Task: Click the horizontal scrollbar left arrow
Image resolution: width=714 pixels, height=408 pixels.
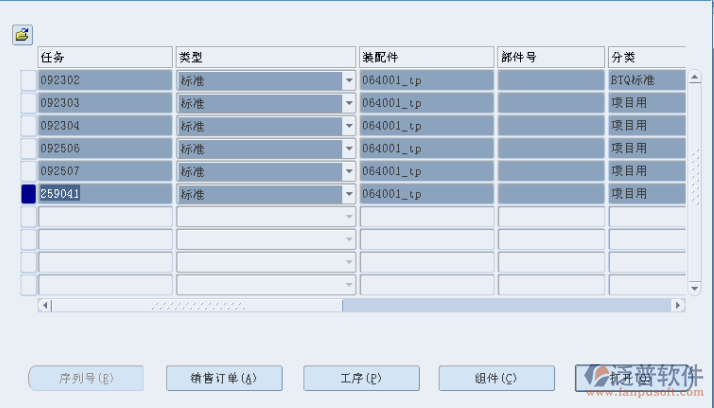Action: 45,305
